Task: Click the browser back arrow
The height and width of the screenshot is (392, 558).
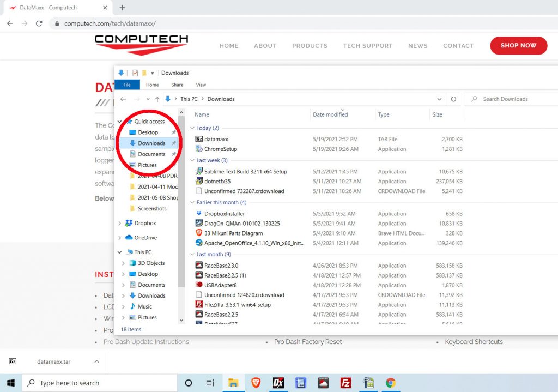Action: point(10,23)
